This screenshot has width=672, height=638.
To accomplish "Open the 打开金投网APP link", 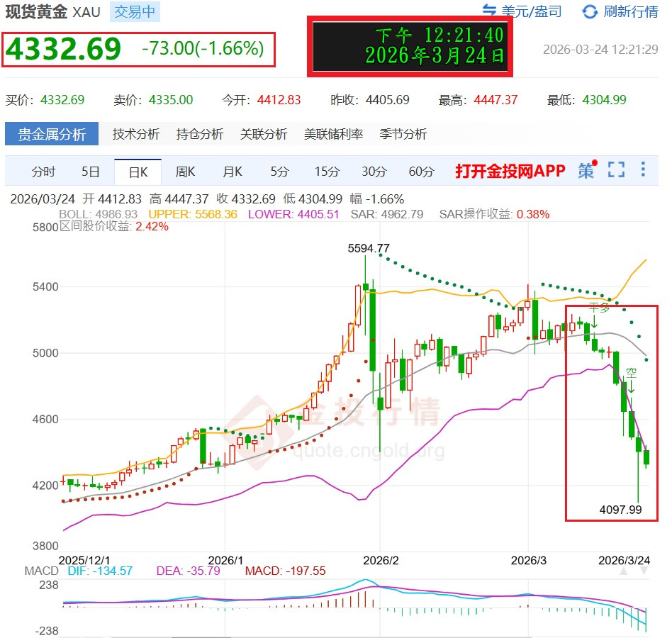I will click(510, 171).
